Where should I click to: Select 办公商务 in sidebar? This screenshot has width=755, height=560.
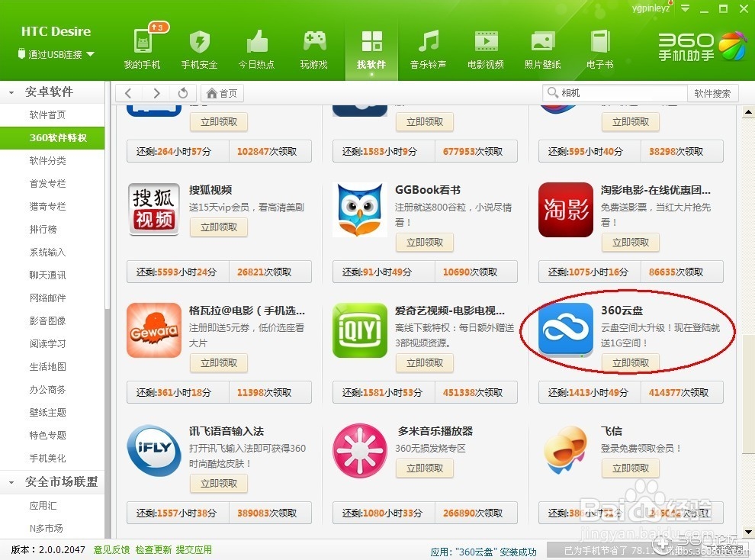[47, 390]
